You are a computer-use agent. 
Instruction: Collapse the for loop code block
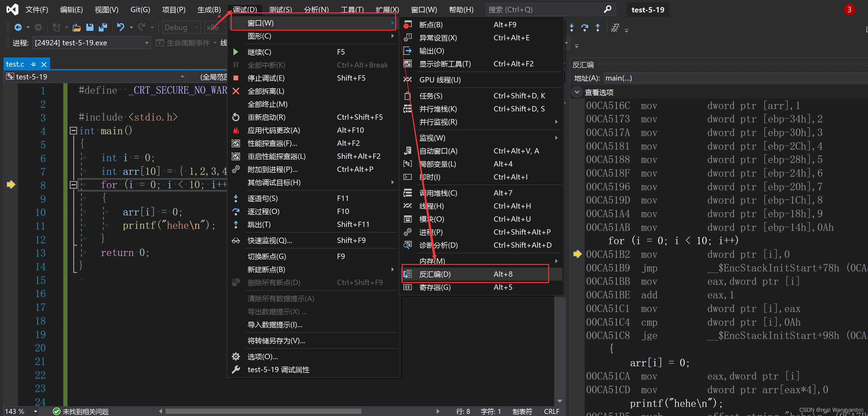pyautogui.click(x=73, y=185)
